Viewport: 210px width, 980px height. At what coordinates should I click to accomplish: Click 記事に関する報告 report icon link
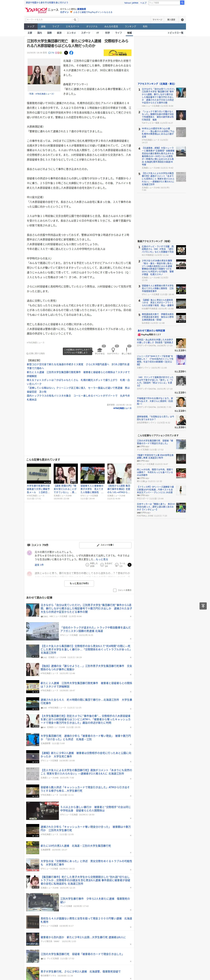tap(35, 353)
